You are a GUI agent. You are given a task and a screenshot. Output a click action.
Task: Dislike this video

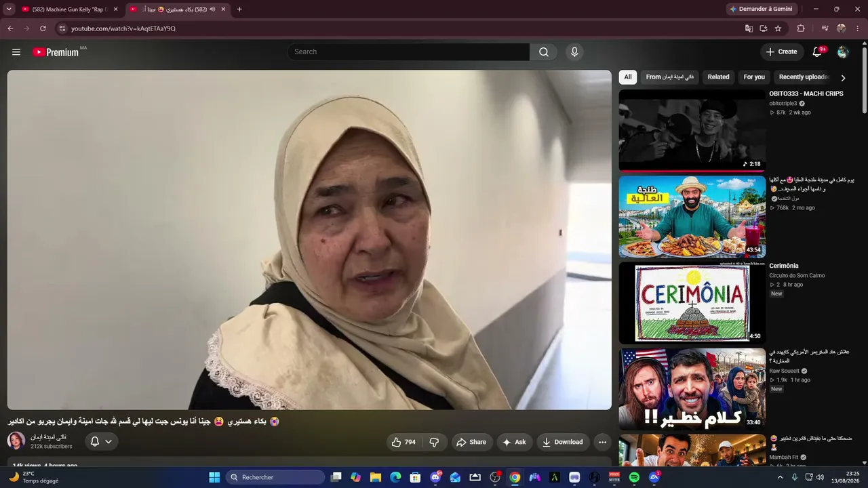pos(434,442)
